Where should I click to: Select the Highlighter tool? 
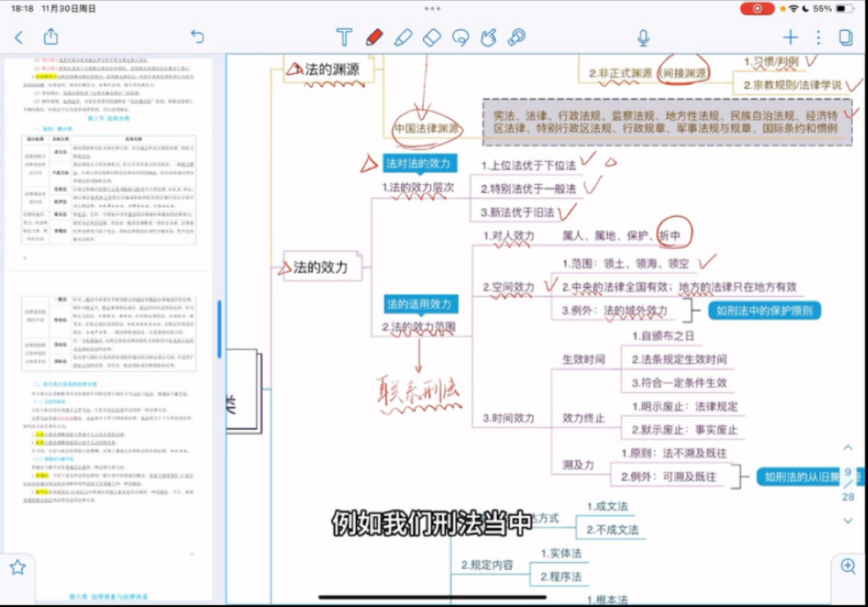[x=403, y=37]
